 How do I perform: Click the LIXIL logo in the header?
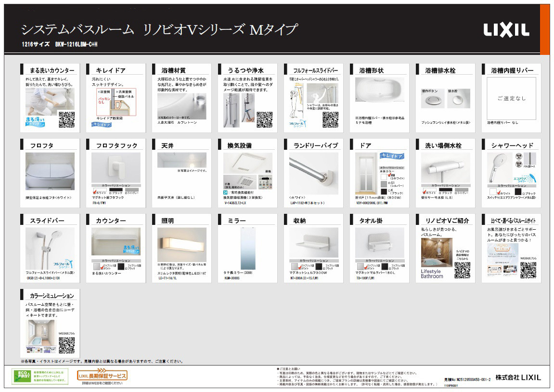coord(506,30)
